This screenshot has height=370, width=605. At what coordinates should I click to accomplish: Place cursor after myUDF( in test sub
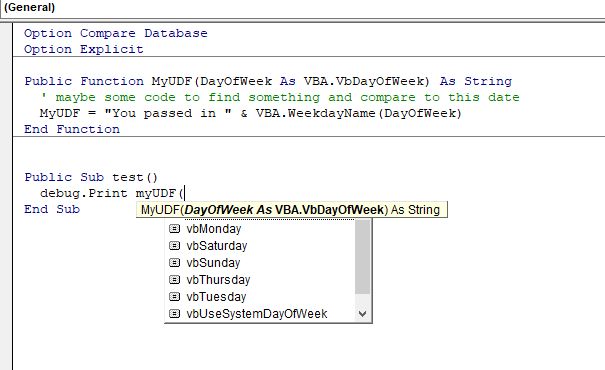point(185,193)
